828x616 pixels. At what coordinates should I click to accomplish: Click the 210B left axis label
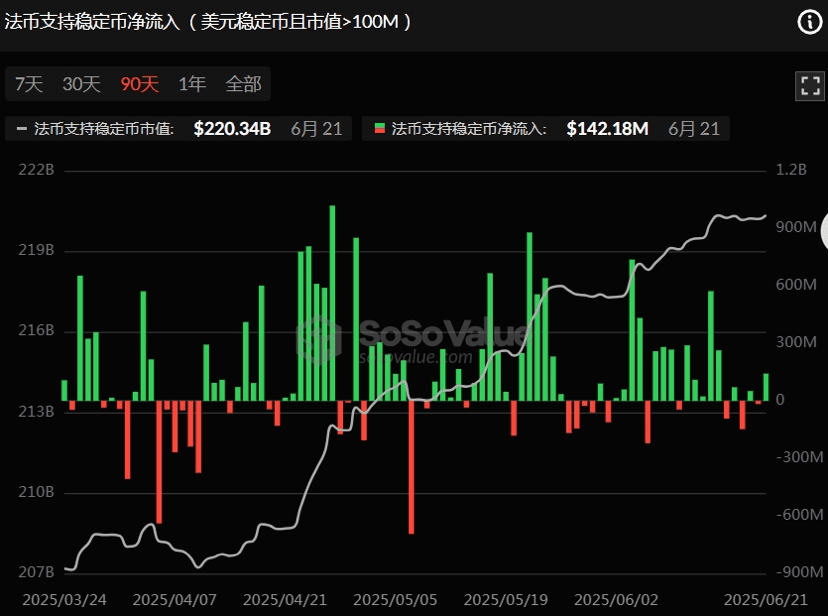[36, 492]
